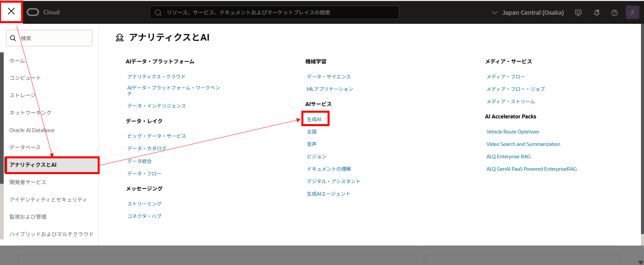Open the ドキュメントの理解 link
Viewport: 644px width, 265px height.
tap(329, 169)
